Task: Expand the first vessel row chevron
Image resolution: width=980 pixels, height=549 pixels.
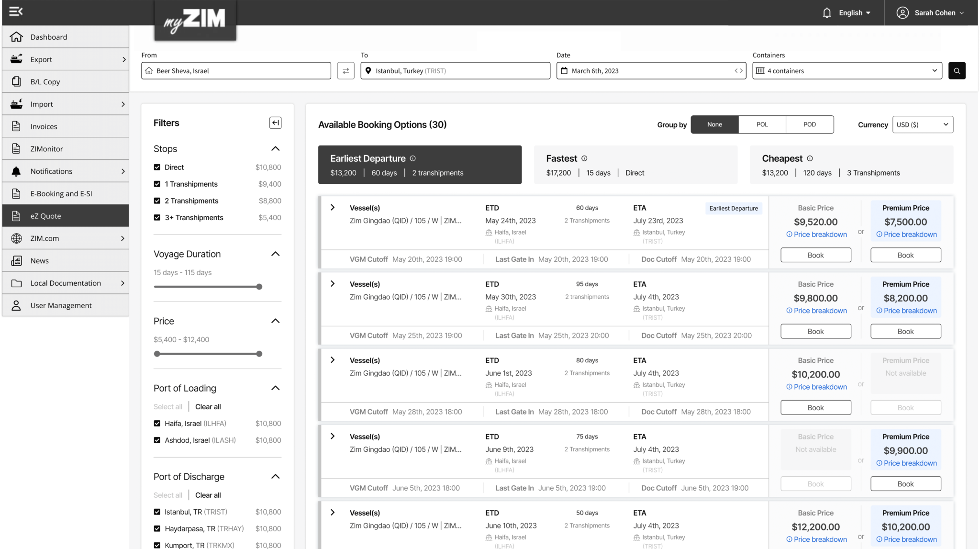Action: point(333,208)
